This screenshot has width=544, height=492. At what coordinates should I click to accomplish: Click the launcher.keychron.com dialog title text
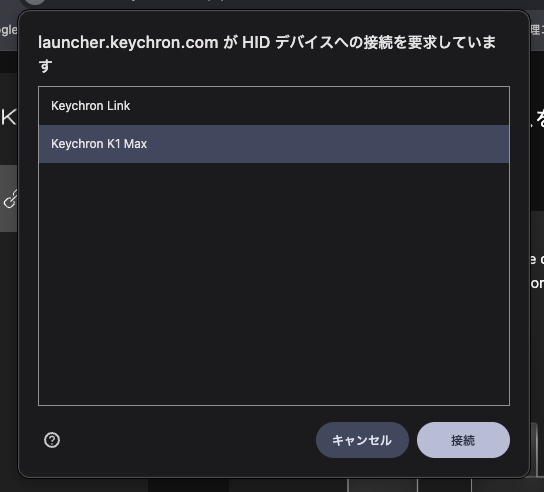click(x=267, y=54)
